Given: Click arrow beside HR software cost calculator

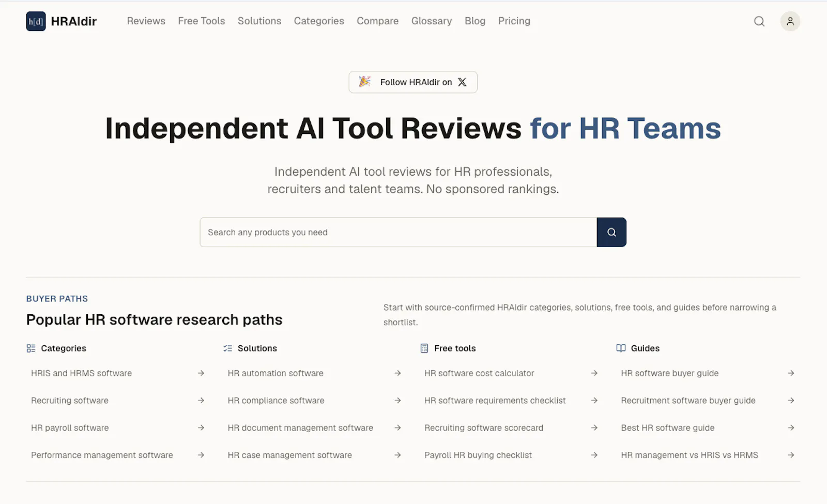Looking at the screenshot, I should pyautogui.click(x=594, y=373).
